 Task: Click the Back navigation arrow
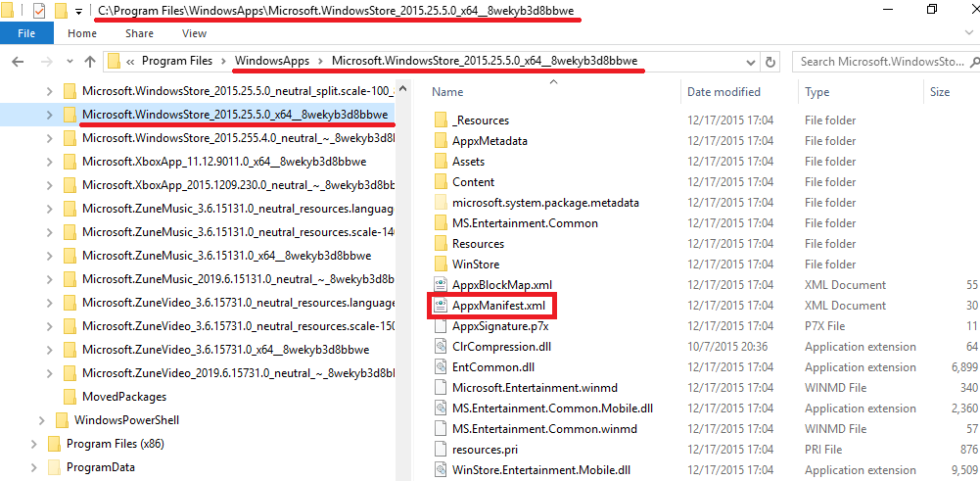click(18, 62)
